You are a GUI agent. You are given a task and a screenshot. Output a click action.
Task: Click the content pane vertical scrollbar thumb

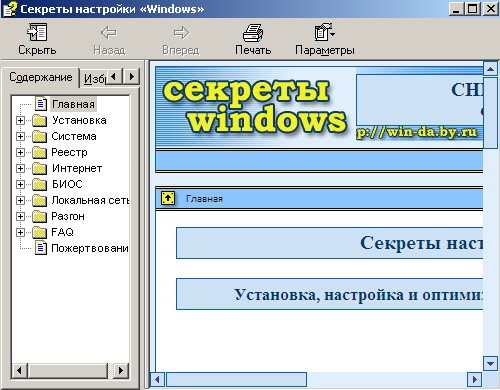pos(490,113)
